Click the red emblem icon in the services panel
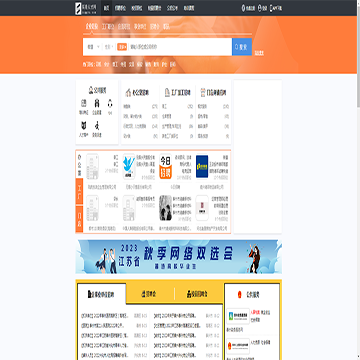Image resolution: width=360 pixels, height=360 pixels. (x=239, y=295)
